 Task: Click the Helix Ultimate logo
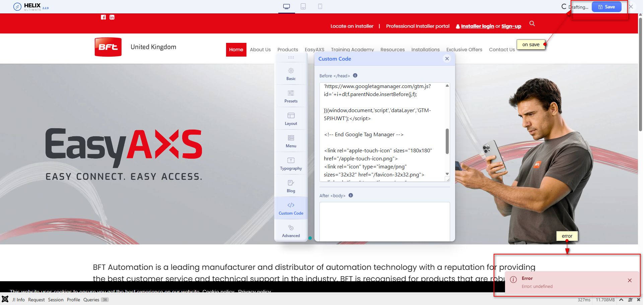(x=31, y=7)
